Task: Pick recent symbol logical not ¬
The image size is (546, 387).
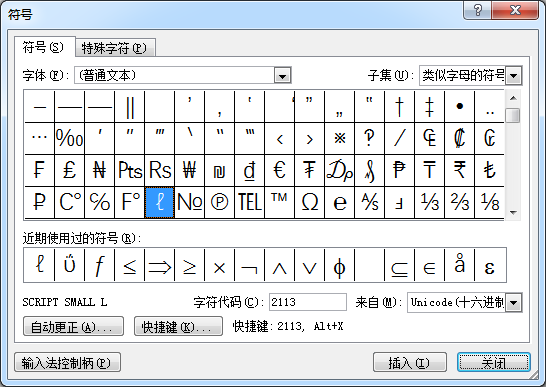Action: [x=249, y=265]
